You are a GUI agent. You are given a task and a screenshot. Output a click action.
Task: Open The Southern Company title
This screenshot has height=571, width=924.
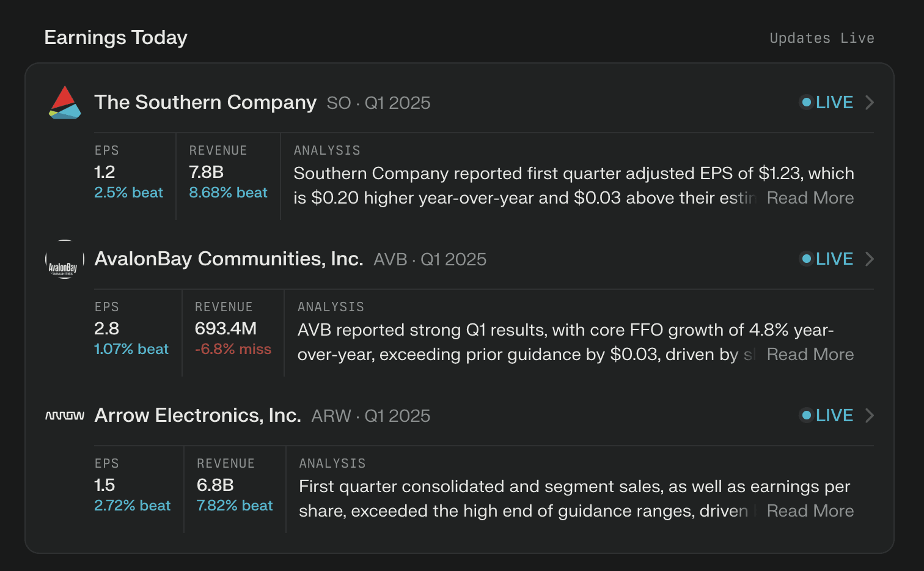tap(205, 102)
